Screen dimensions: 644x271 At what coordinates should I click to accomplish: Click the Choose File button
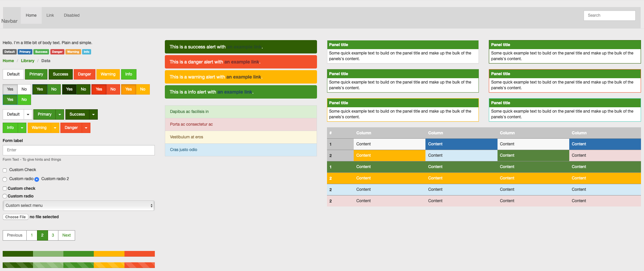pyautogui.click(x=15, y=217)
